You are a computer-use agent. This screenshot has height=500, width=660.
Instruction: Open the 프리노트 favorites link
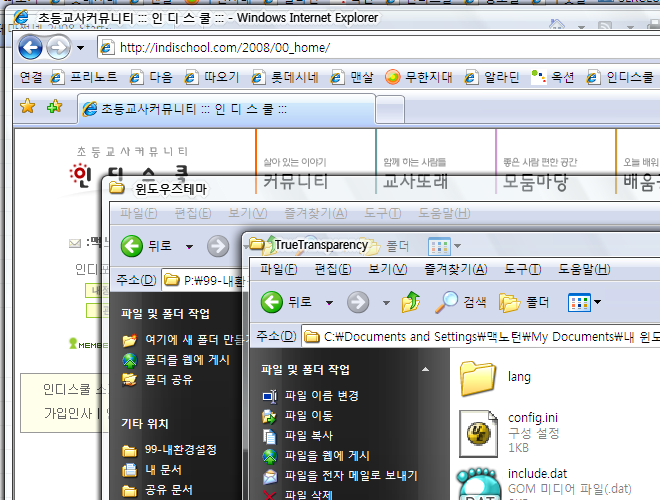click(84, 77)
